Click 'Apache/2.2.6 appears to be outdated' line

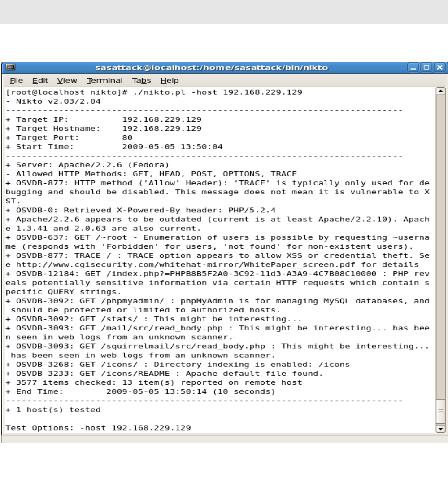(x=217, y=220)
